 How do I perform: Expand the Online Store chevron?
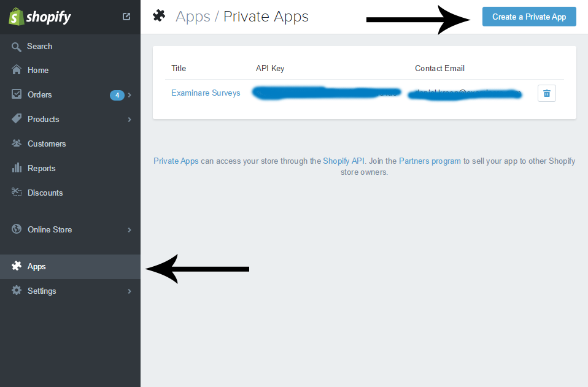click(x=130, y=229)
